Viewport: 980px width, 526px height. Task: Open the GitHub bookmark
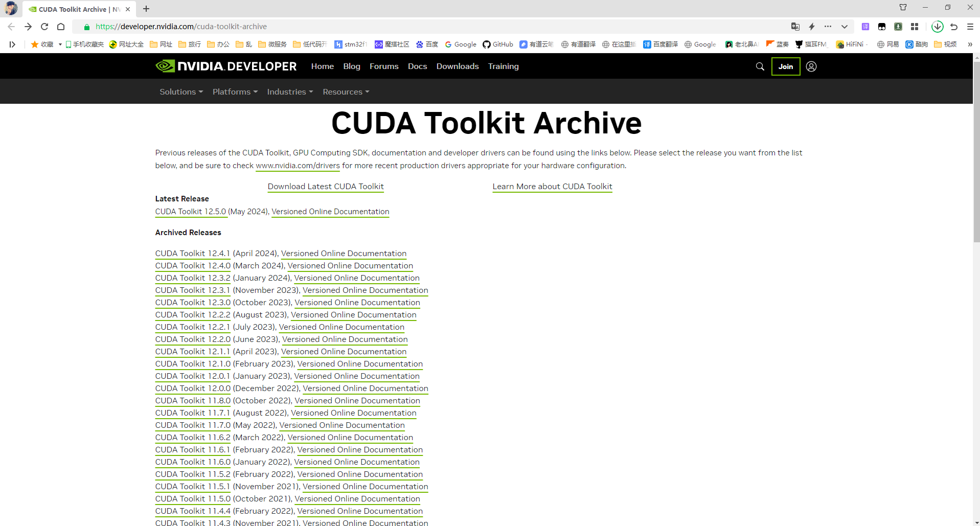pos(498,44)
